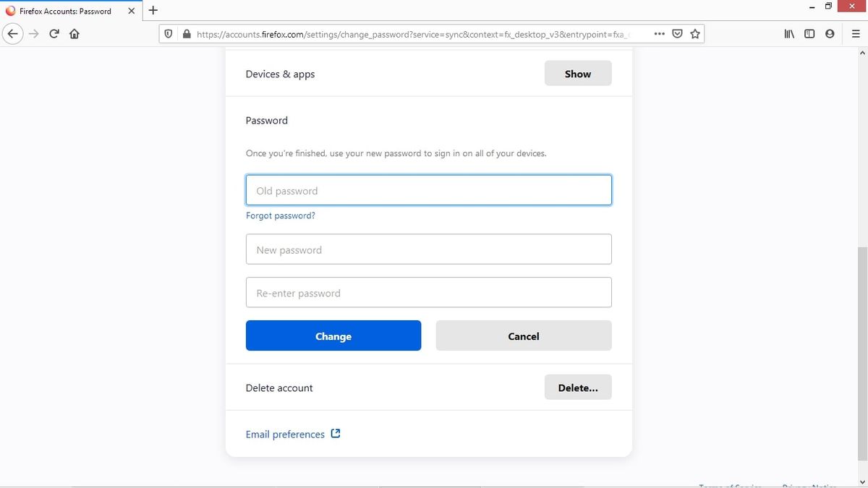The height and width of the screenshot is (488, 868).
Task: Toggle the sidebar view icon
Action: tap(809, 33)
